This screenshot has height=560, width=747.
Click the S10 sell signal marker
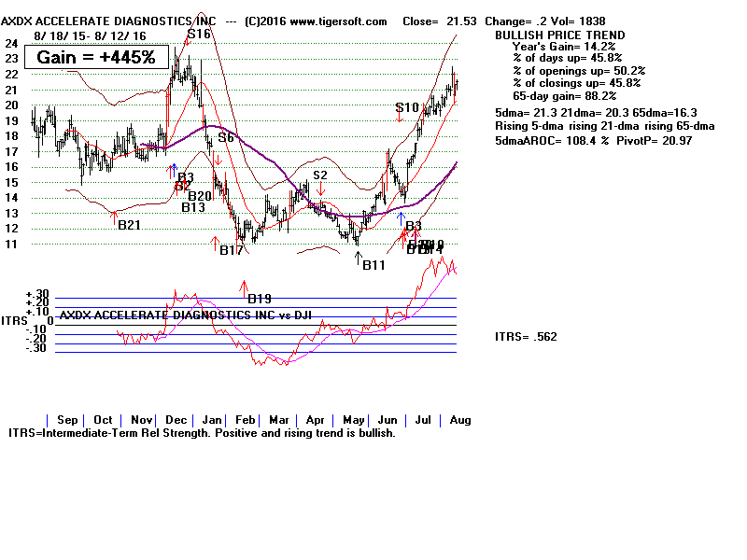coord(406,108)
